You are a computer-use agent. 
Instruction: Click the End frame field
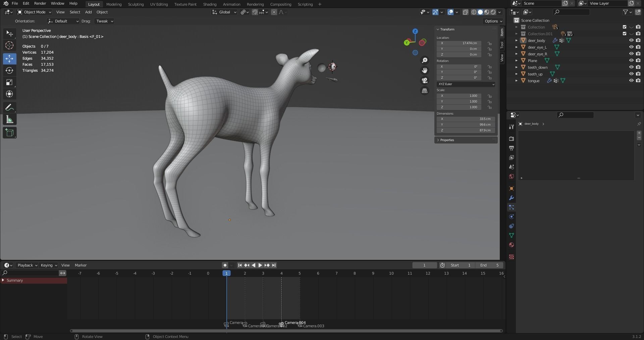(x=490, y=265)
